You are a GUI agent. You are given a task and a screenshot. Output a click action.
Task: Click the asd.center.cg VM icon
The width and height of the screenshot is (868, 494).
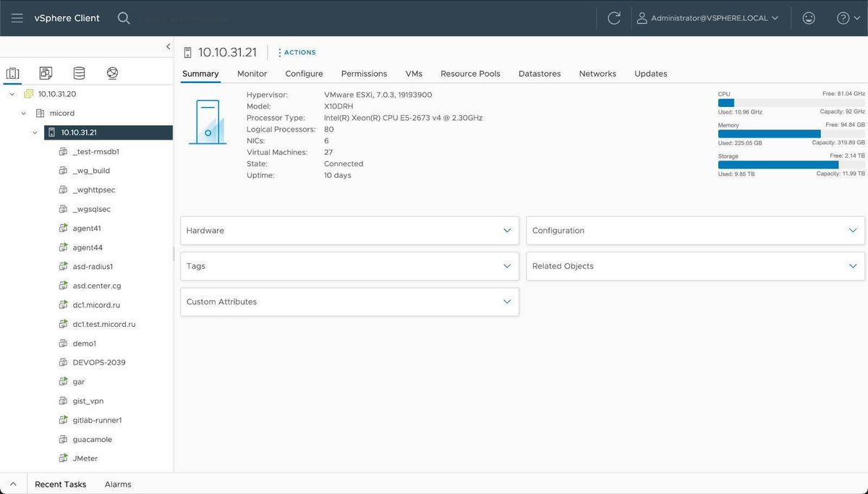(x=63, y=286)
